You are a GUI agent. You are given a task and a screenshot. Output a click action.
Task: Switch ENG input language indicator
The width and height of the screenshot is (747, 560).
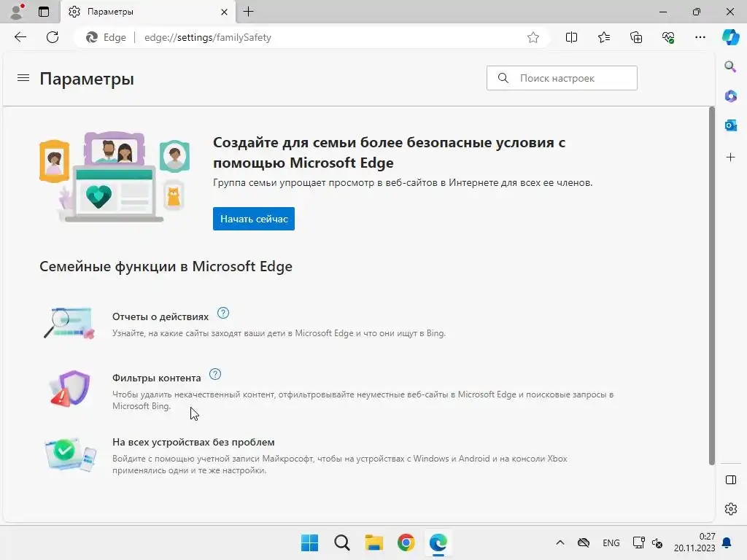coord(611,542)
